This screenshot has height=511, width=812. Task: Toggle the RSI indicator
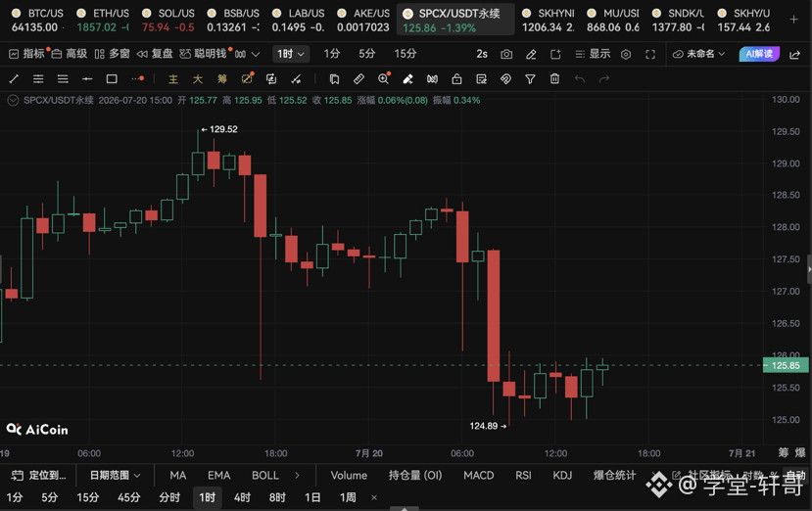point(523,476)
